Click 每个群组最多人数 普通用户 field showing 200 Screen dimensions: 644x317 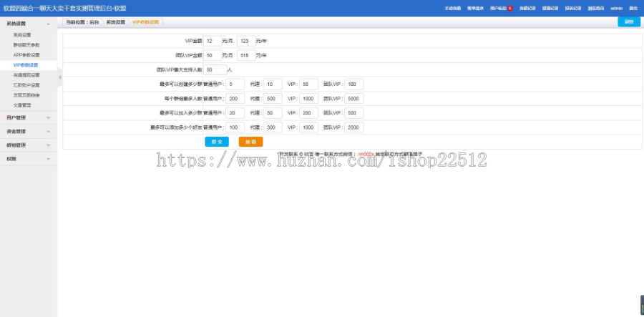[235, 99]
